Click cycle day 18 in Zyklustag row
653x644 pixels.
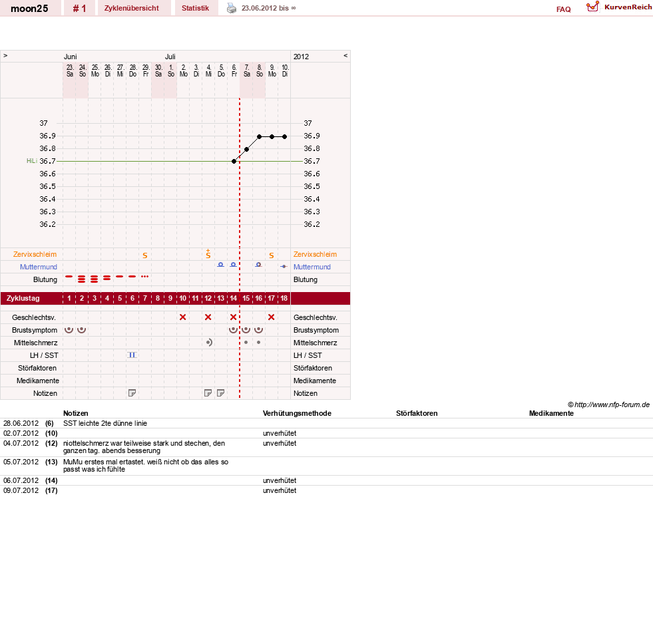point(284,298)
